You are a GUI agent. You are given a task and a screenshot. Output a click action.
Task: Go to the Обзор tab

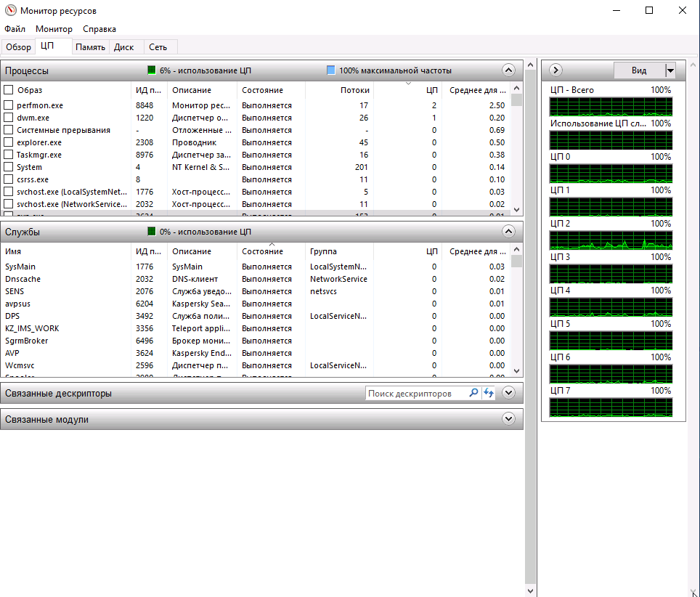point(18,47)
